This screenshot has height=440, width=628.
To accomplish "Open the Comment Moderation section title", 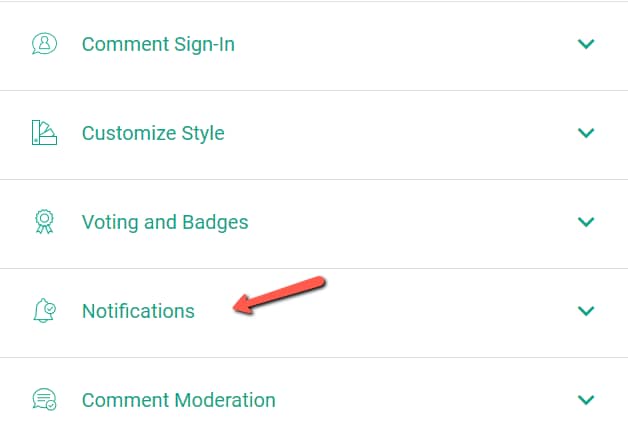I will coord(179,400).
